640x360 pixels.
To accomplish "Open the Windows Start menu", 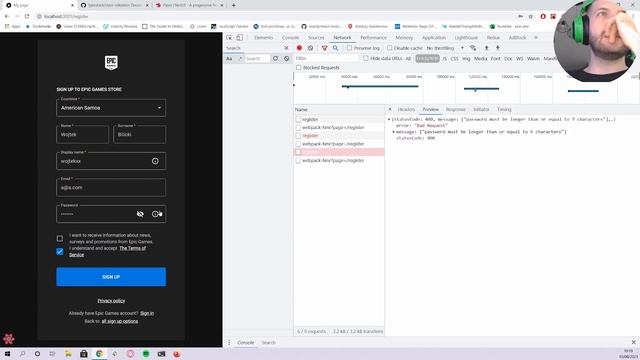I will (7, 354).
